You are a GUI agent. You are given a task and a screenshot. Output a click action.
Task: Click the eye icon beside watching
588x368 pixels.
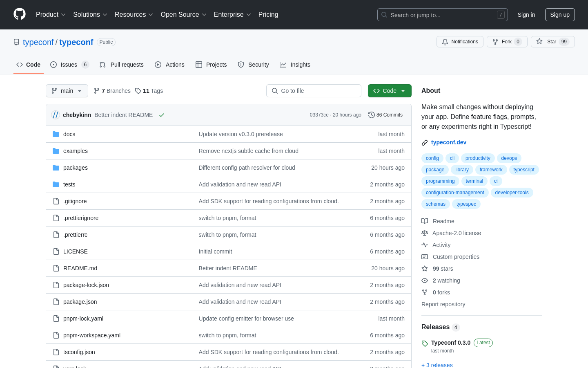click(x=425, y=280)
